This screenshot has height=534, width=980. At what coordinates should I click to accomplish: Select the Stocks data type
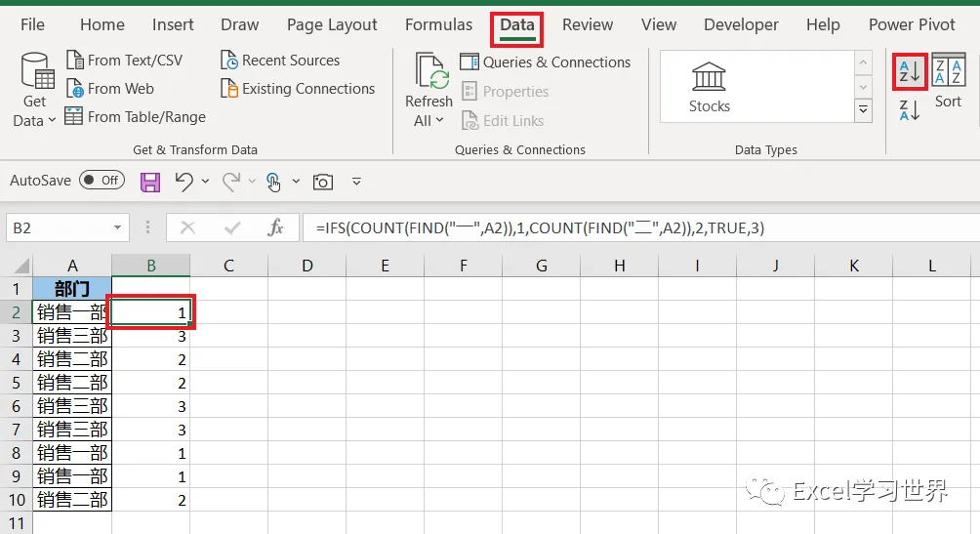710,88
